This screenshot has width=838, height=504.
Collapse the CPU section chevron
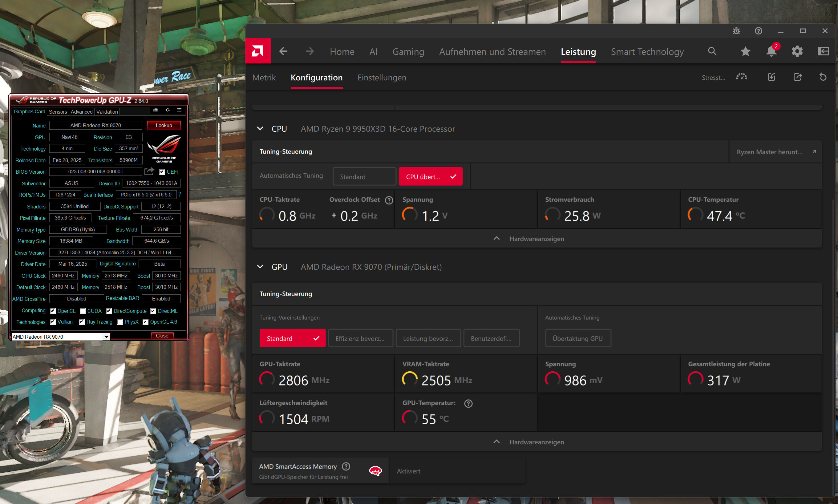pos(260,129)
